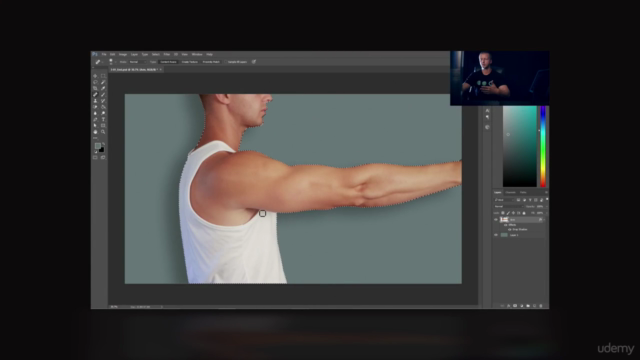Screen dimensions: 640x360
Task: Toggle layer filtering switch
Action: click(x=547, y=199)
